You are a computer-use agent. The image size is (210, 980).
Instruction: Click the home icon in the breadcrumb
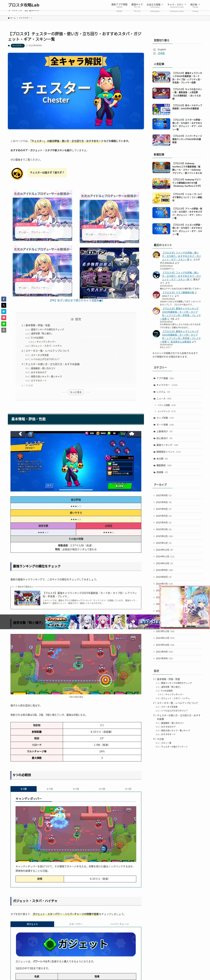9,18
